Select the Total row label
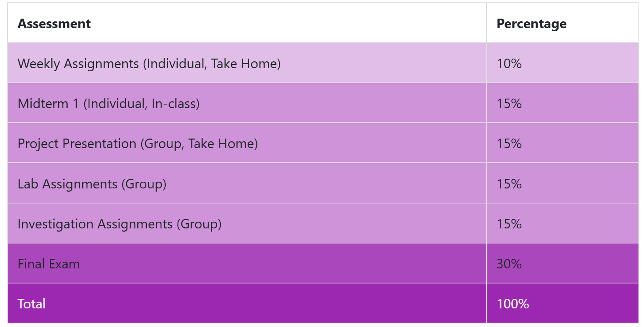644x327 pixels. (32, 304)
